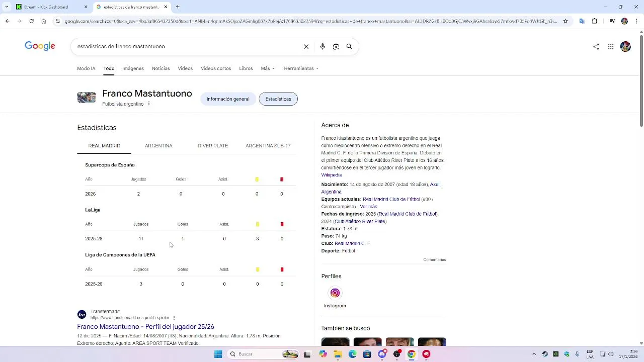Open Real Madrid Club de Fútbol team link
The width and height of the screenshot is (644, 362).
[x=391, y=199]
